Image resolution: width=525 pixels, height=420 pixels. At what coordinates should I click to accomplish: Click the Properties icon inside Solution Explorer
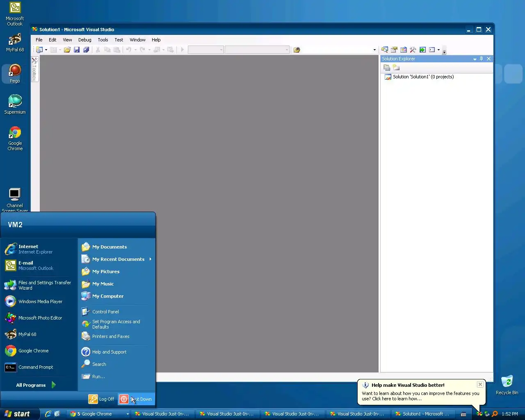coord(387,68)
